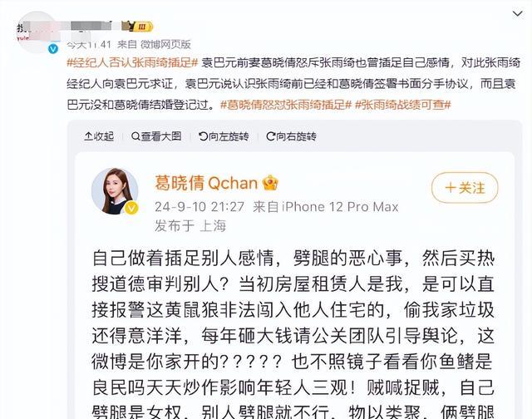Follow 葛晓倩 with the +关注 button
This screenshot has height=419, width=532.
coord(465,188)
